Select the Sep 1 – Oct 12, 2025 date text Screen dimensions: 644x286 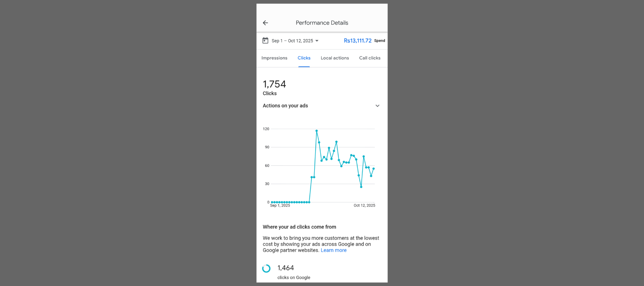click(292, 41)
